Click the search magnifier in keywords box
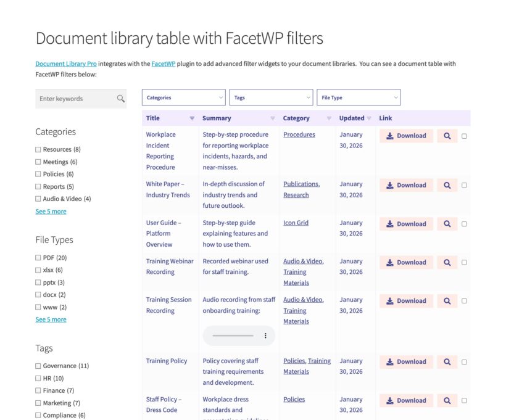 121,99
